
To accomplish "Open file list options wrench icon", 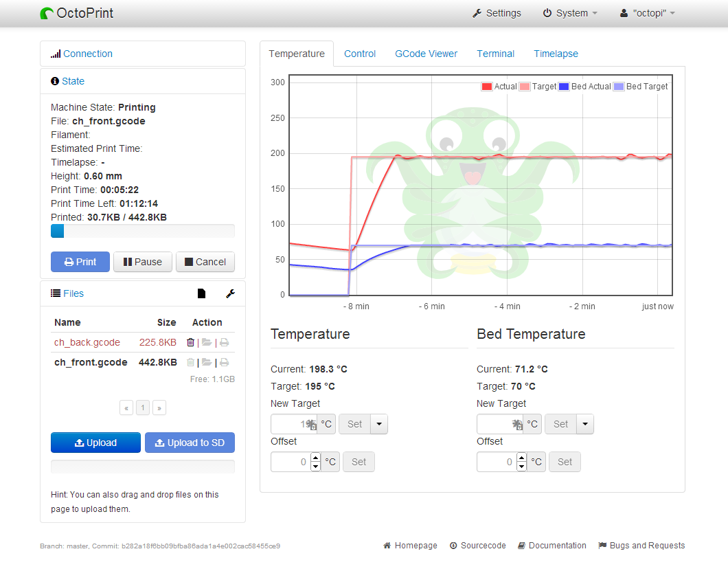I will coord(230,293).
